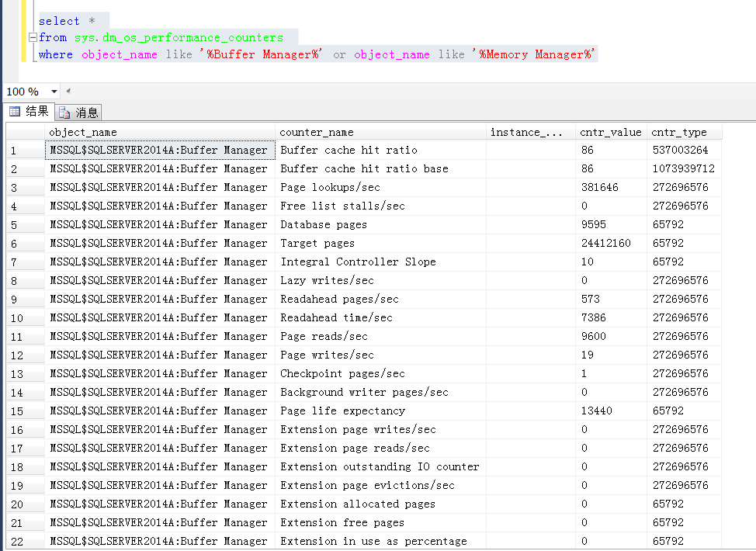
Task: Click cntr_value 7386 cell
Action: pyautogui.click(x=612, y=318)
